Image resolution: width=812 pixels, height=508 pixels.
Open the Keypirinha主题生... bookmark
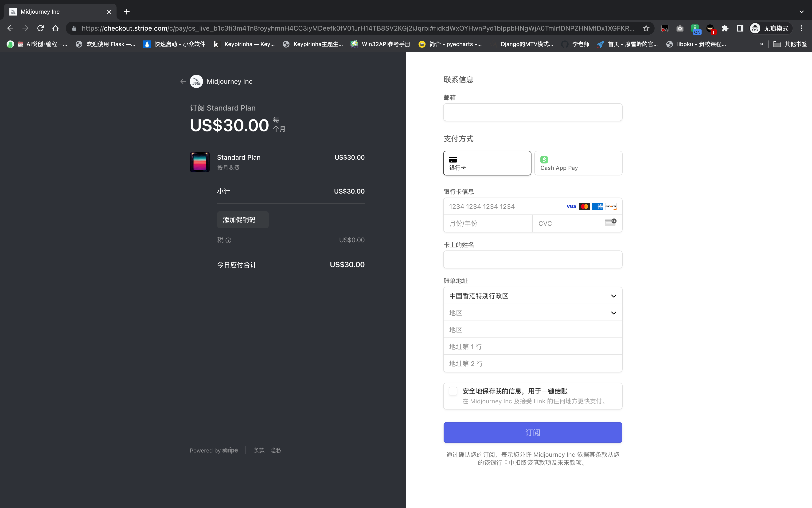(313, 44)
